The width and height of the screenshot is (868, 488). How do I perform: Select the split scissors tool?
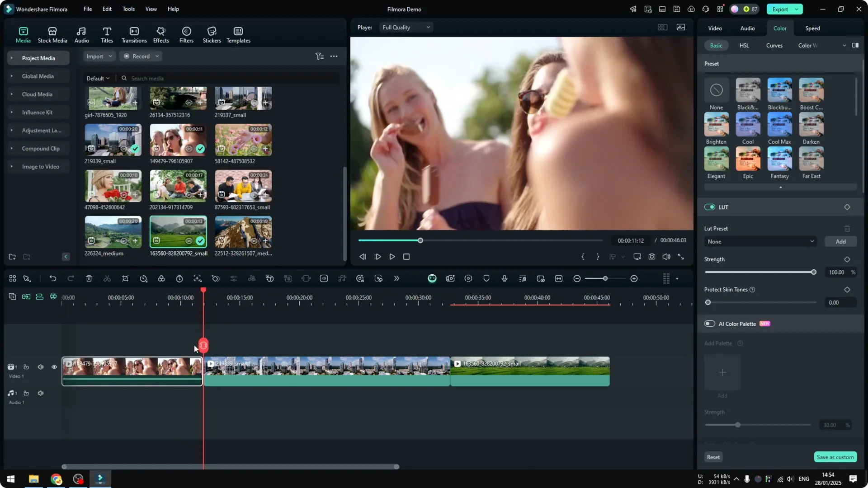pos(107,278)
